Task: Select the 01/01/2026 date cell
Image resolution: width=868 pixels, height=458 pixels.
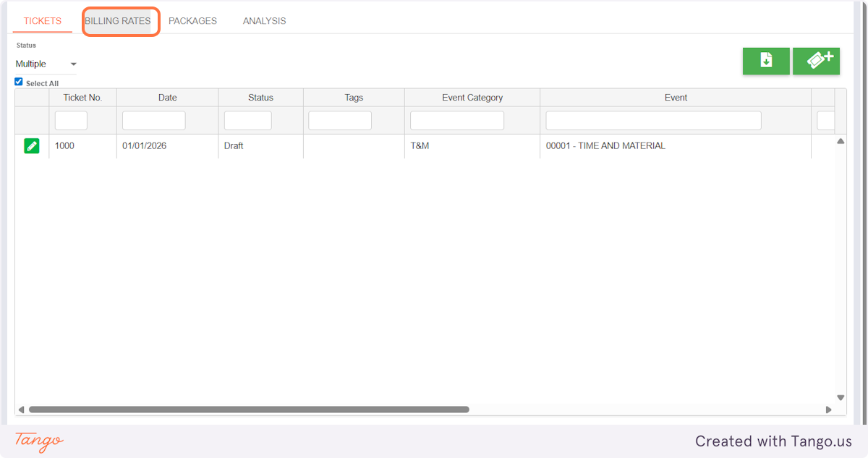Action: tap(167, 146)
